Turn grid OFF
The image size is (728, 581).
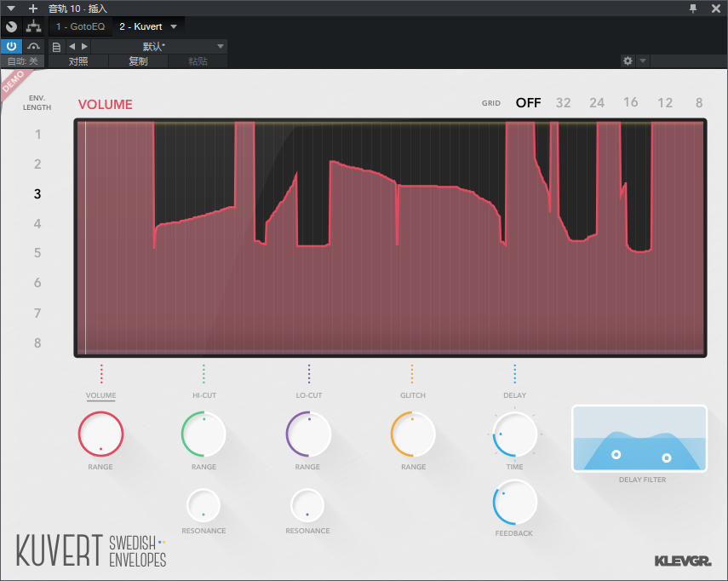pos(529,102)
